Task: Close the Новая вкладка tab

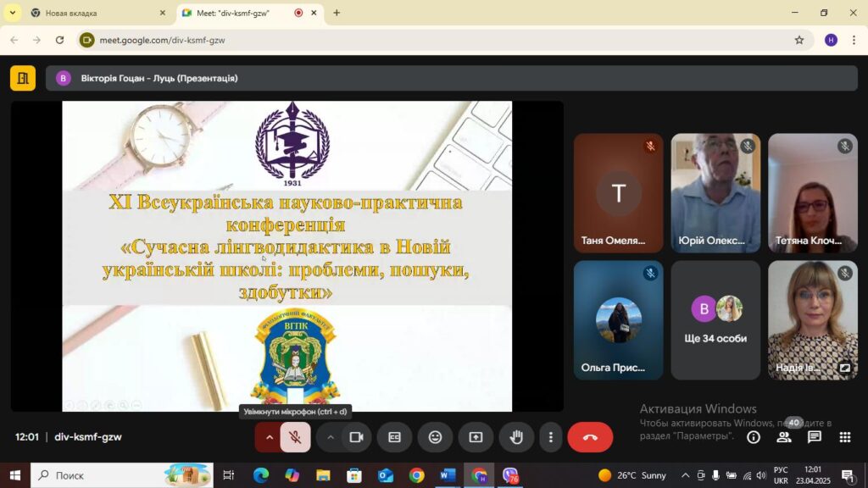Action: coord(162,13)
